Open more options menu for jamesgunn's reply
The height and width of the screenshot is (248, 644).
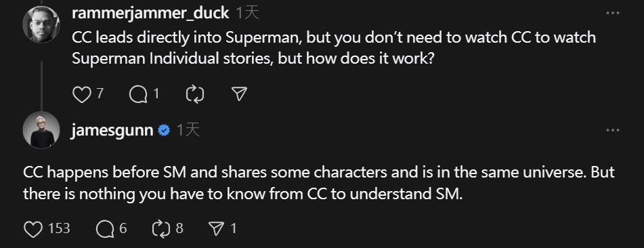point(612,130)
